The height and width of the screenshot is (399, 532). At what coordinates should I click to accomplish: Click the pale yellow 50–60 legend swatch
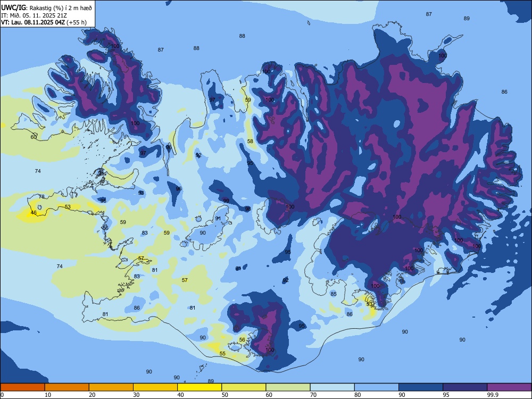(x=244, y=387)
